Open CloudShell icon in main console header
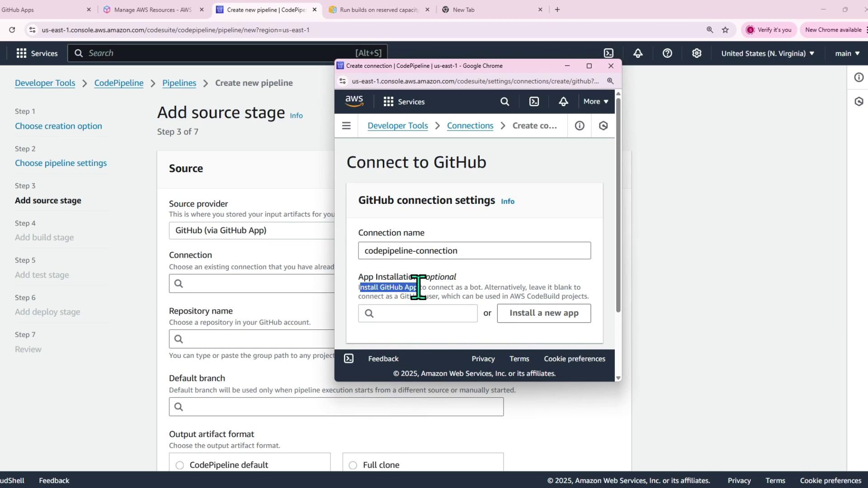Screen dimensions: 868x488 609,53
